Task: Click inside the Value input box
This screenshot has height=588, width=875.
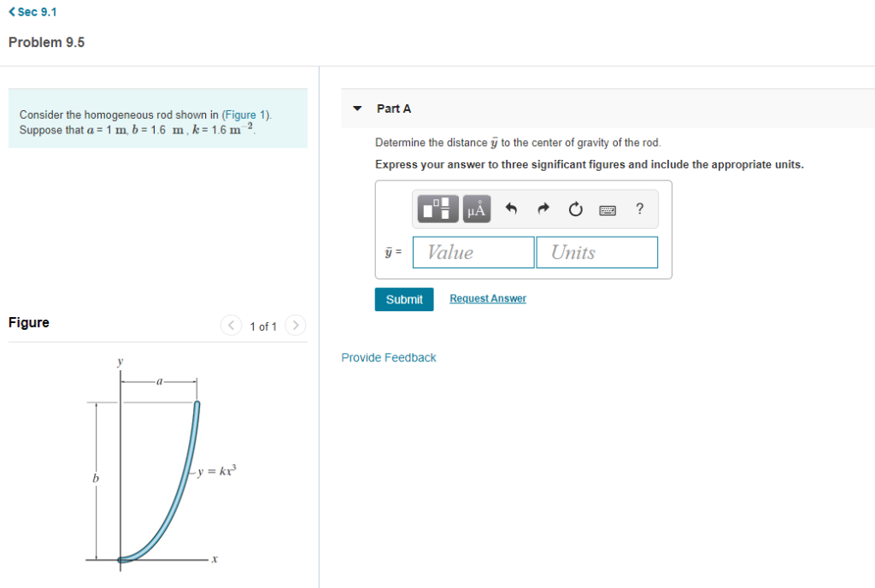Action: tap(473, 251)
